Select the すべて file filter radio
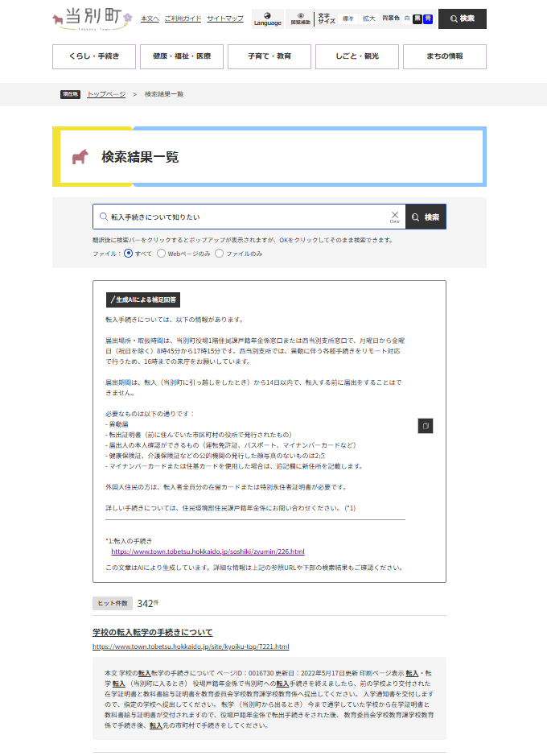This screenshot has width=547, height=756. click(x=128, y=253)
